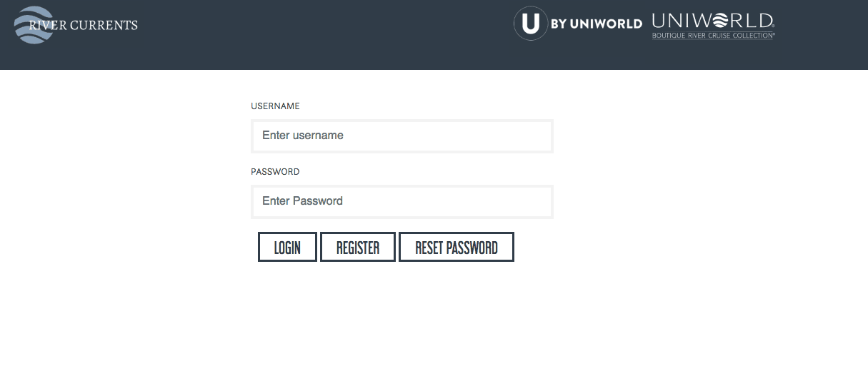Click the Boutique River Cruise Collection tagline

713,35
